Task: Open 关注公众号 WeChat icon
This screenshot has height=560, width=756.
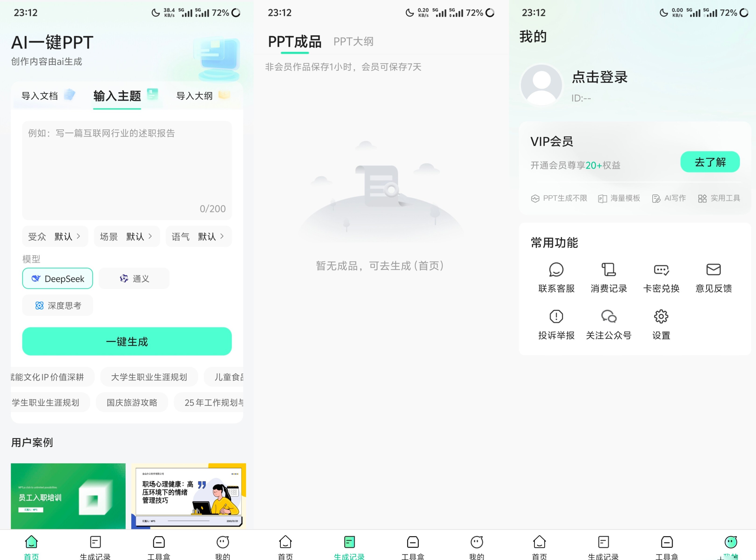Action: point(608,317)
